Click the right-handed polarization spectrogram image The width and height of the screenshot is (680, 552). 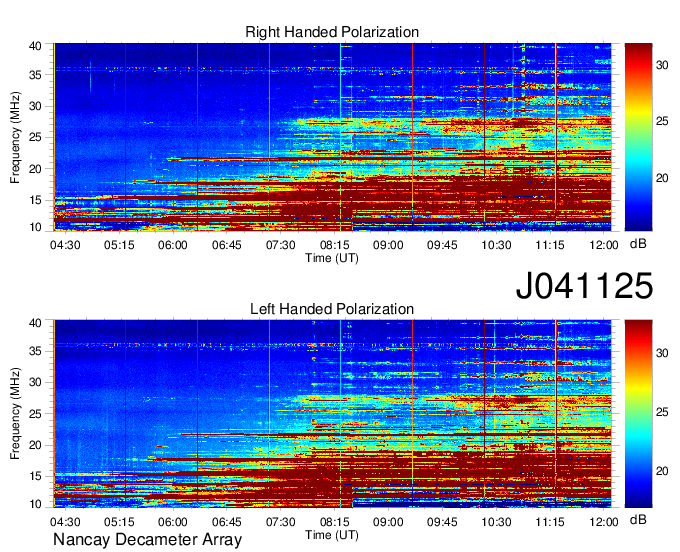click(332, 137)
